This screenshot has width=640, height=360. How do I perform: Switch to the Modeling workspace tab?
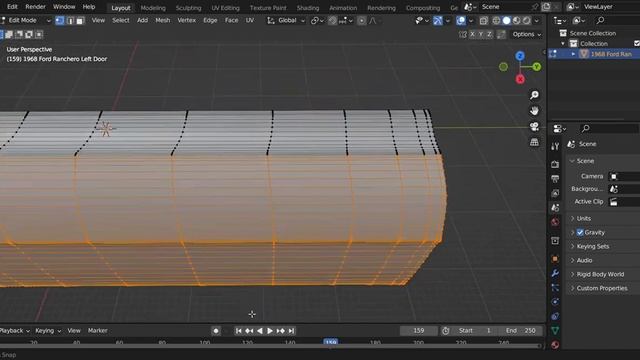pyautogui.click(x=153, y=8)
